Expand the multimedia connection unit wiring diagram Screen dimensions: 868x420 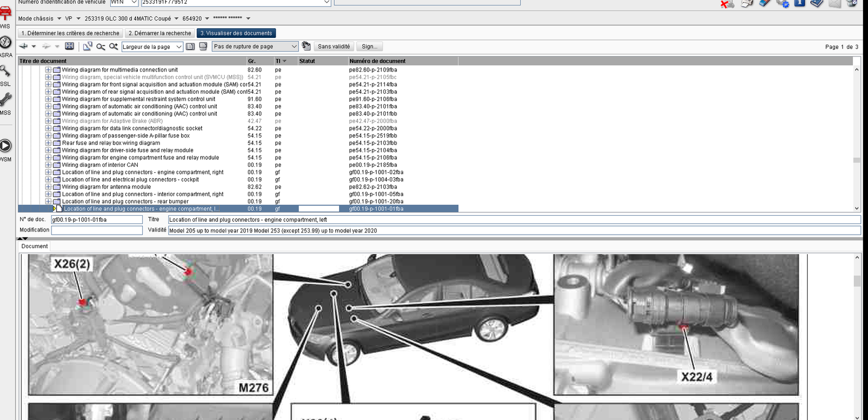48,70
